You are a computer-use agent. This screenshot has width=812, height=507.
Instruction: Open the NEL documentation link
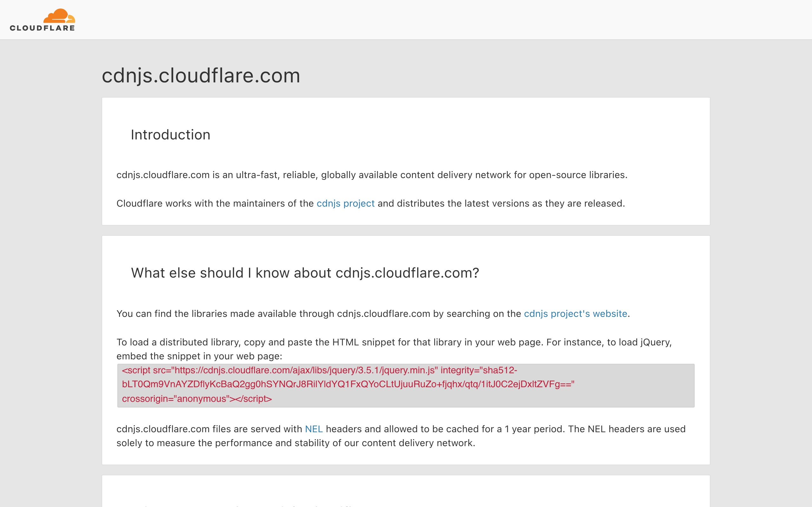[313, 429]
